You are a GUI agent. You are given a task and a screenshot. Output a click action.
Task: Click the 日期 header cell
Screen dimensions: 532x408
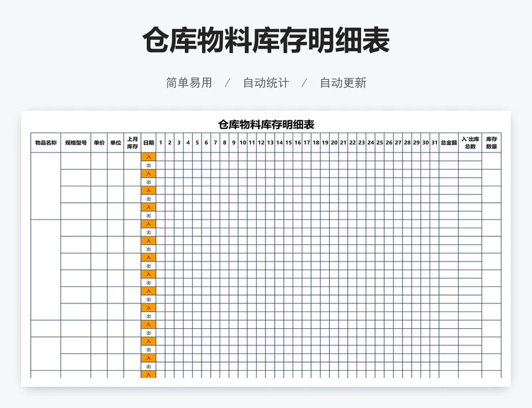coord(148,142)
